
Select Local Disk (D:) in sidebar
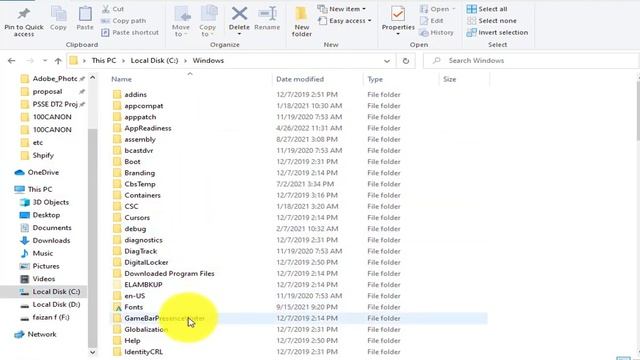click(x=50, y=304)
